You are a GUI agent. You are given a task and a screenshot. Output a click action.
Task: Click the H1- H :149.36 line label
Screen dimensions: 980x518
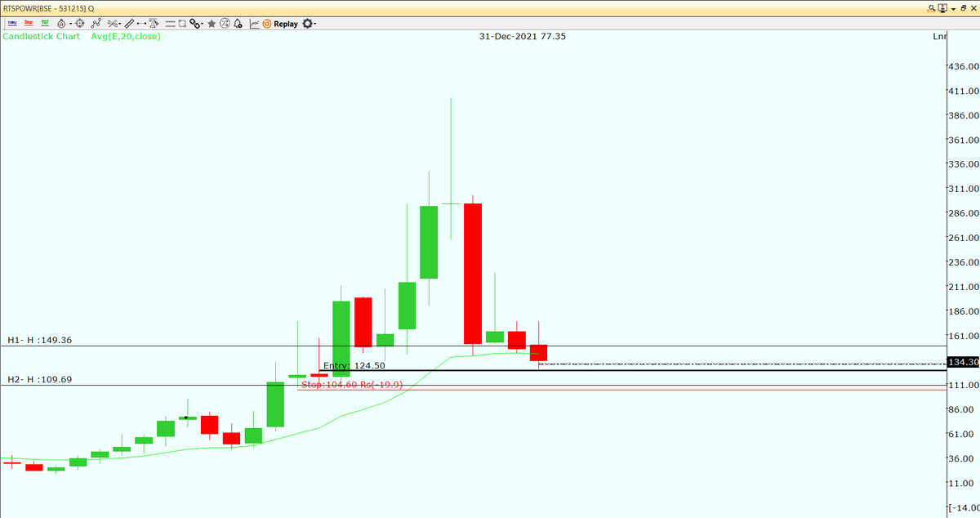(x=40, y=340)
